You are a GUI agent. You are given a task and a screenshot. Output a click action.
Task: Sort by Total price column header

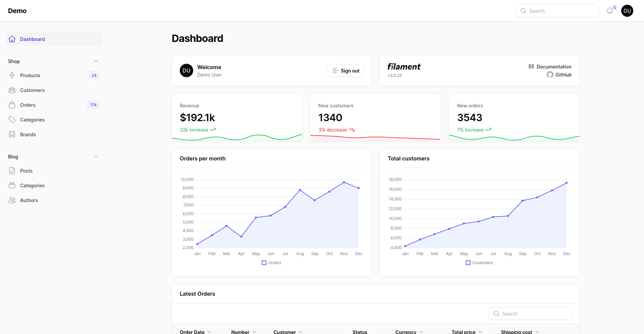pos(463,332)
